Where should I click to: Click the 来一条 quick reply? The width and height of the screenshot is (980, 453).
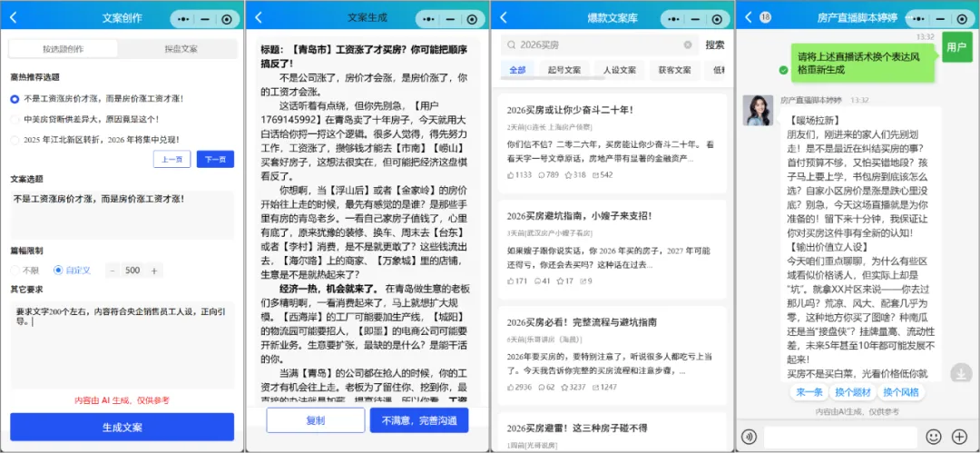[808, 392]
